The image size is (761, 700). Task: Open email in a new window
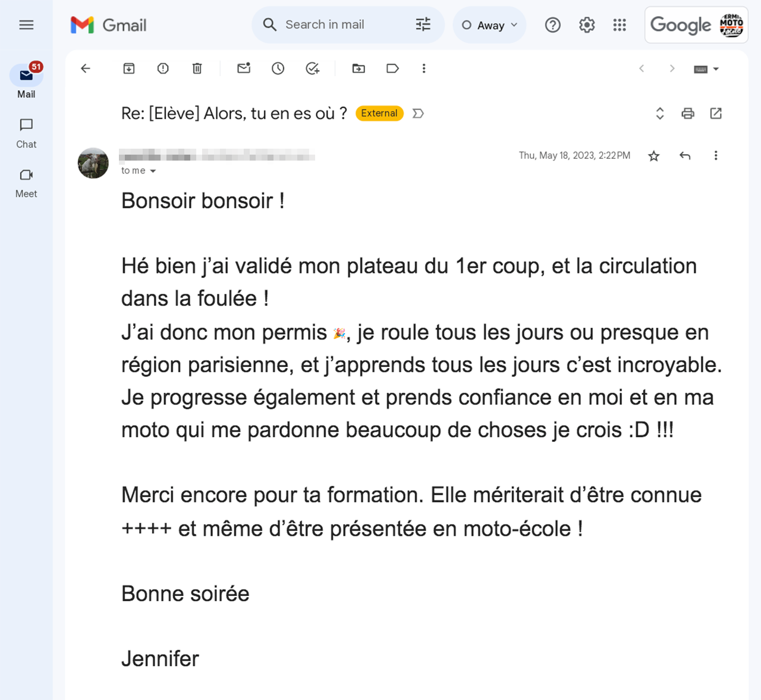[x=716, y=113]
